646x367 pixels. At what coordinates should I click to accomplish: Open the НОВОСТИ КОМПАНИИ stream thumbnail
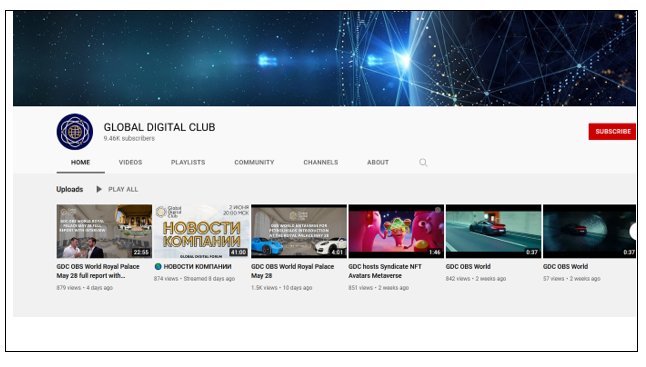[x=201, y=231]
